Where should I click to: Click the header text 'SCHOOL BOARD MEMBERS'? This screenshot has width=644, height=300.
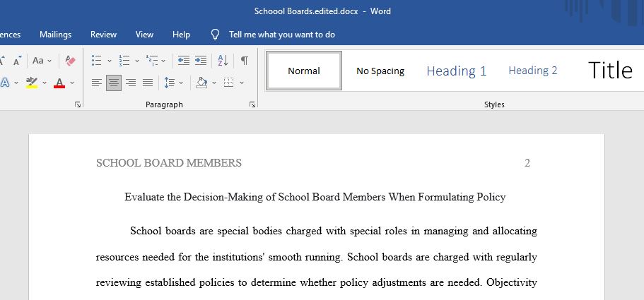point(169,163)
